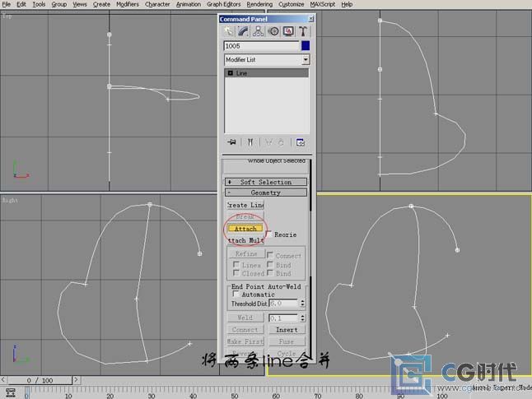Click the object name field 1005
Screen dimensions: 532x399
tap(262, 46)
